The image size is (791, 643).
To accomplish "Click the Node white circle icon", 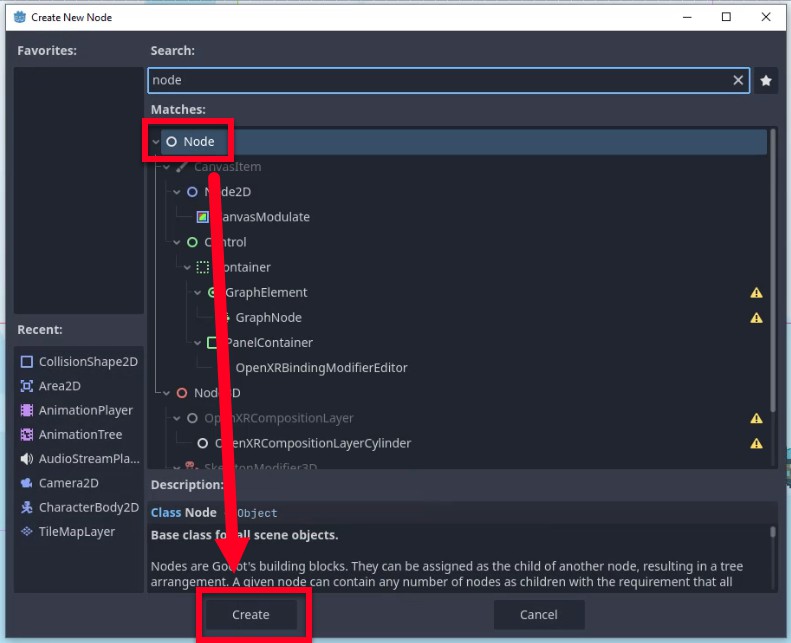I will point(172,142).
